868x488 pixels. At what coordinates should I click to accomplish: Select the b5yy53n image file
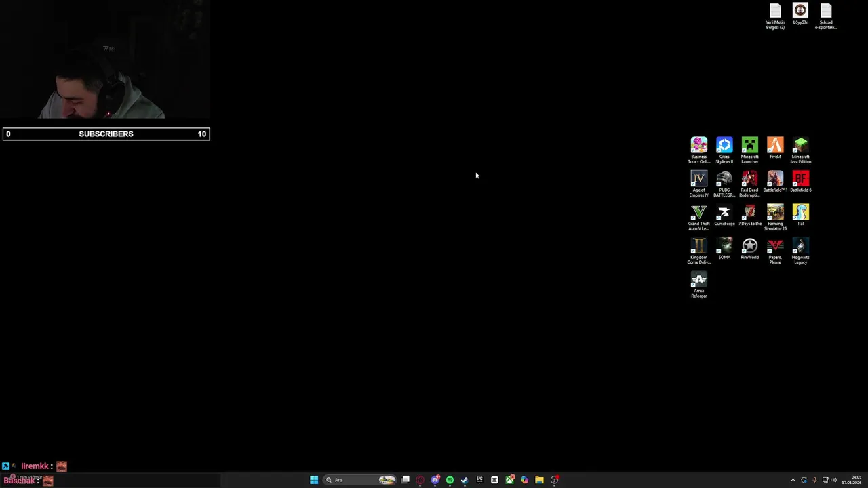(x=800, y=14)
